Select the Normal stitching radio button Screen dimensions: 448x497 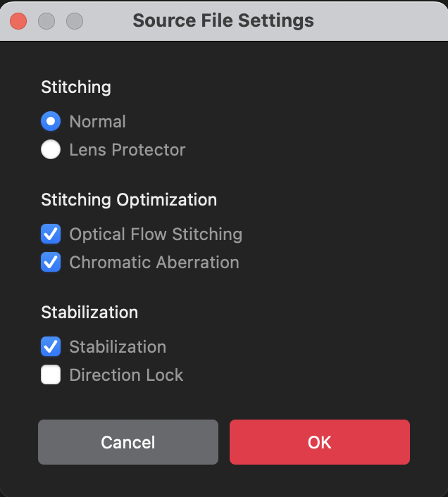pos(51,122)
